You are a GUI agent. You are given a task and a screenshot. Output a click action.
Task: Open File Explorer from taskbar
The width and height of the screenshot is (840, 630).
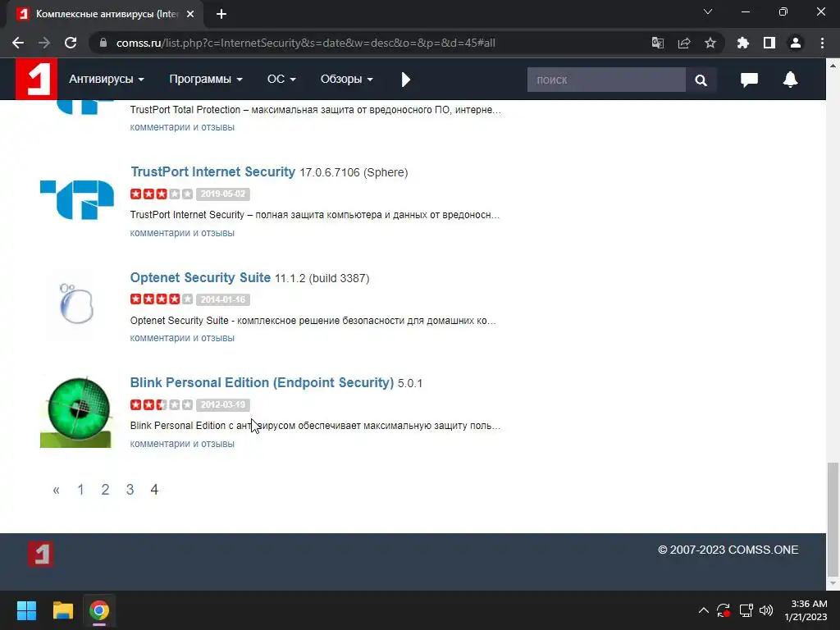coord(62,610)
